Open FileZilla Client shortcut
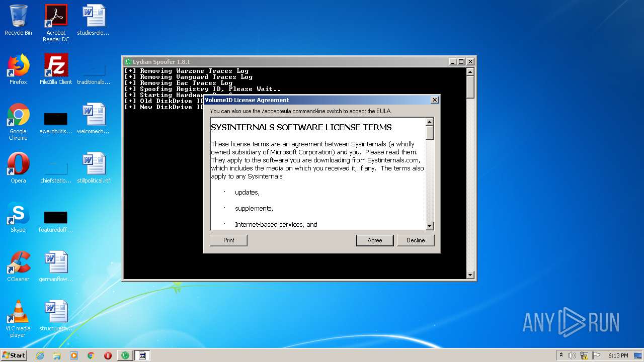This screenshot has height=362, width=644. click(56, 69)
